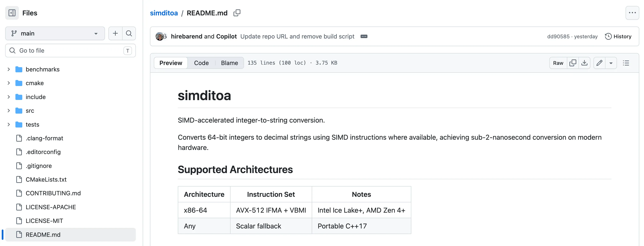Image resolution: width=644 pixels, height=246 pixels.
Task: Click the 'AVX-512 IFMA + VBMI' cell
Action: click(271, 210)
